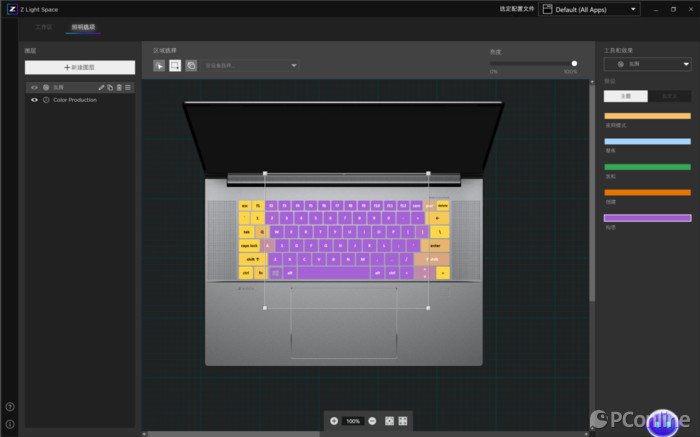Screen dimensions: 700x437
Task: Select the purple color preset swatch
Action: click(x=647, y=218)
